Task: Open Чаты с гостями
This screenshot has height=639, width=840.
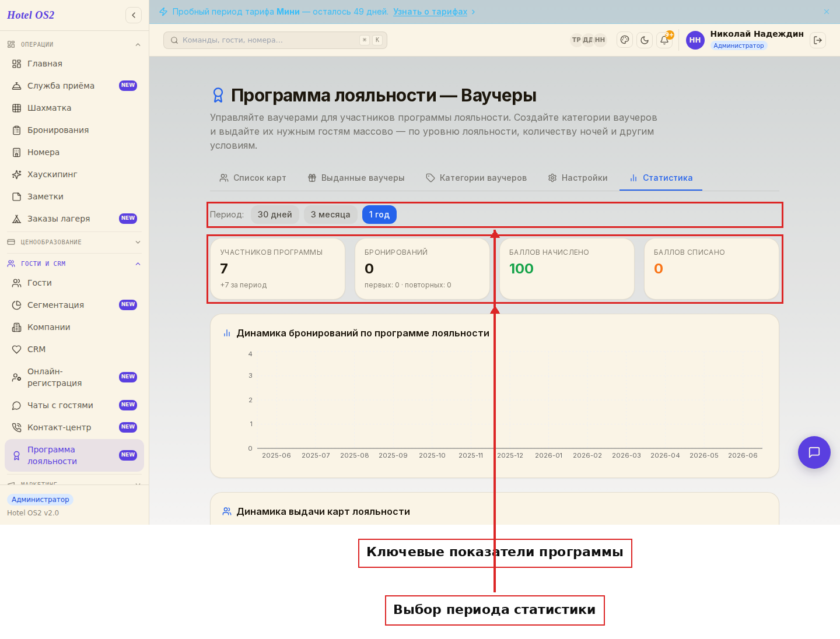Action: tap(74, 405)
